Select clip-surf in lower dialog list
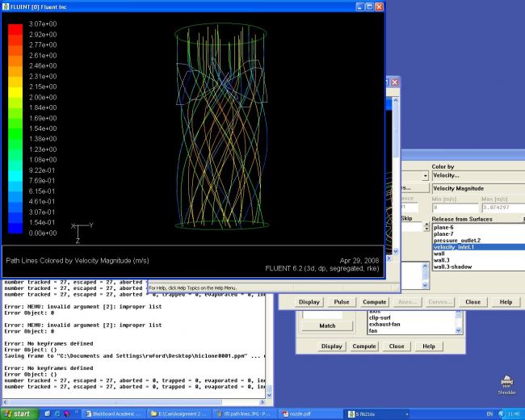This screenshot has width=525, height=420. pyautogui.click(x=411, y=317)
